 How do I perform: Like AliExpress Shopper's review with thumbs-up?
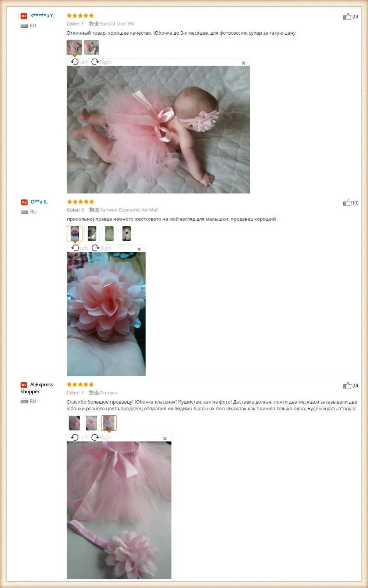click(x=347, y=385)
